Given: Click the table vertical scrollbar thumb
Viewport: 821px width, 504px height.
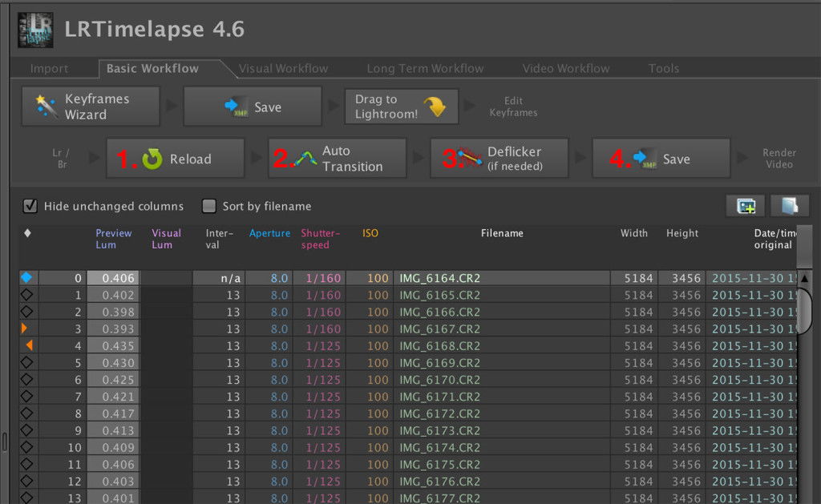Looking at the screenshot, I should (x=805, y=310).
